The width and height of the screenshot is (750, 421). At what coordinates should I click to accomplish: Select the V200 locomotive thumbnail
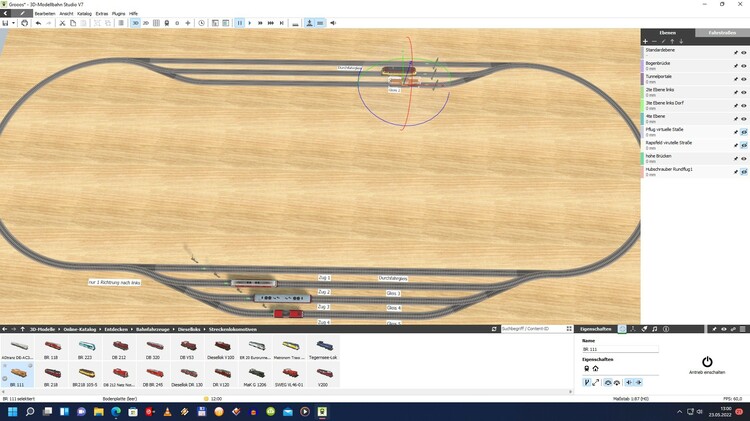coord(323,376)
